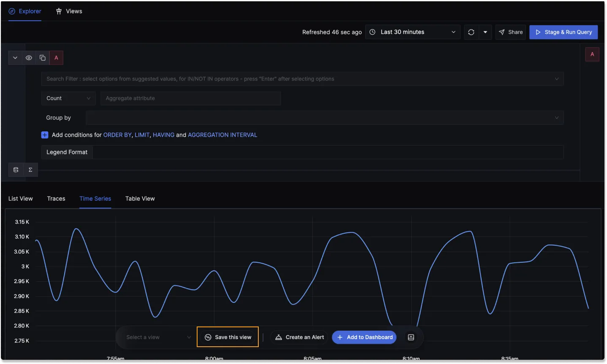The image size is (607, 364).
Task: Select the Time Series tab
Action: (95, 199)
